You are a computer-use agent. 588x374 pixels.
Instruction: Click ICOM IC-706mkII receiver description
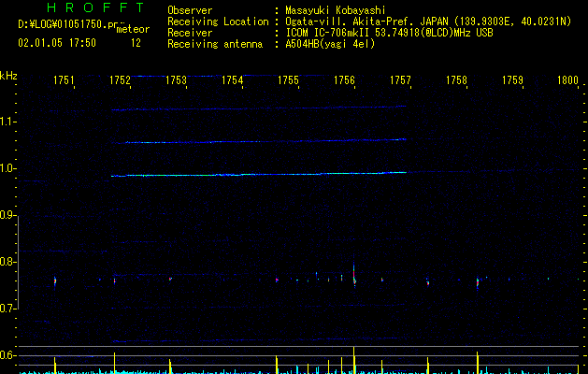coord(389,33)
